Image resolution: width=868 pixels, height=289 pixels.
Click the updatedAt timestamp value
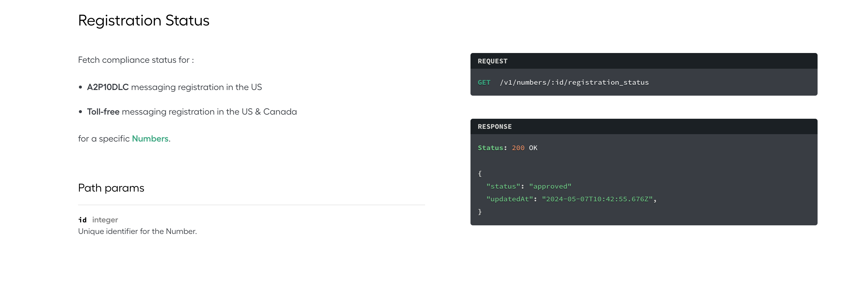(597, 199)
